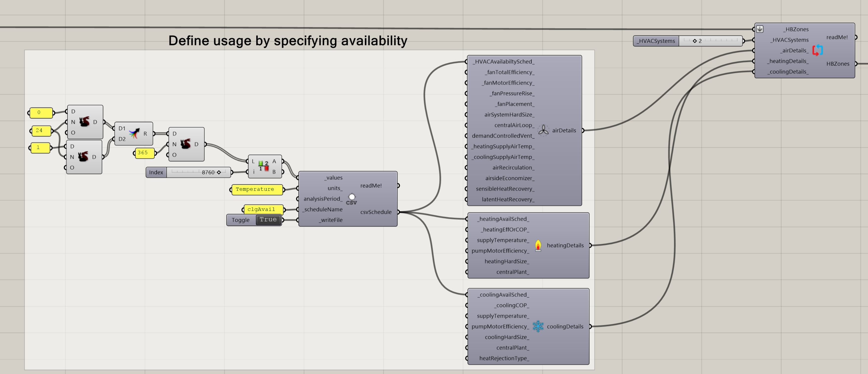This screenshot has height=374, width=868.
Task: Click the group title 'Define usage by specifying availability'
Action: (x=288, y=41)
